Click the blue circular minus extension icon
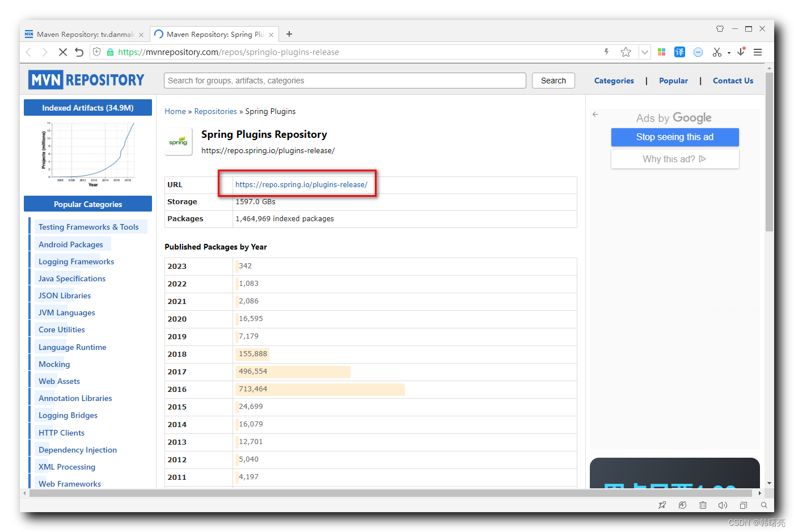Screen dimensions: 794x532 coord(698,52)
